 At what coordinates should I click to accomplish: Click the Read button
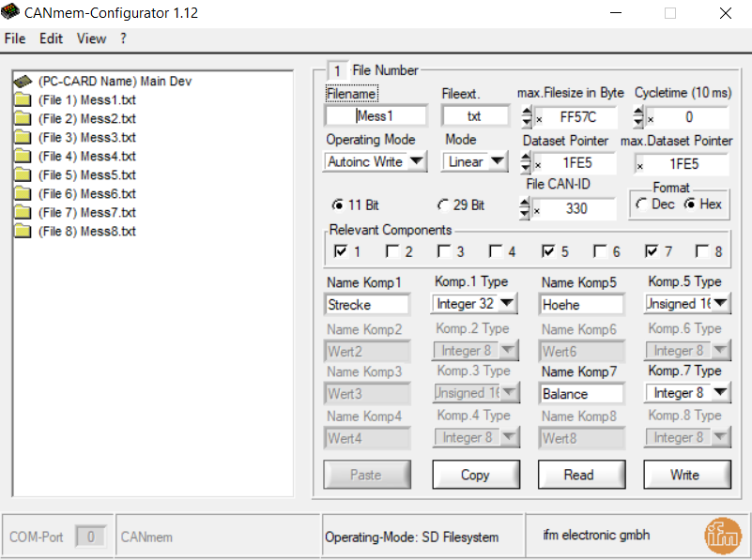581,475
